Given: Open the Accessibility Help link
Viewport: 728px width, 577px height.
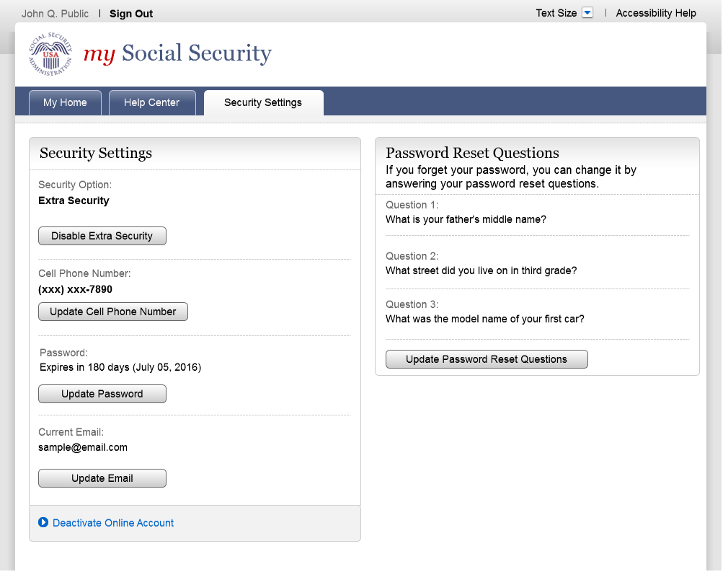Looking at the screenshot, I should (656, 13).
